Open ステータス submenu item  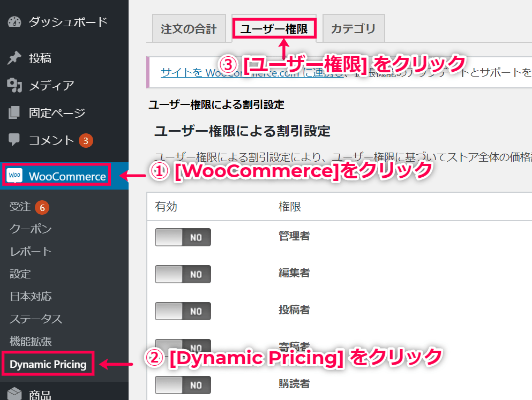coord(36,319)
